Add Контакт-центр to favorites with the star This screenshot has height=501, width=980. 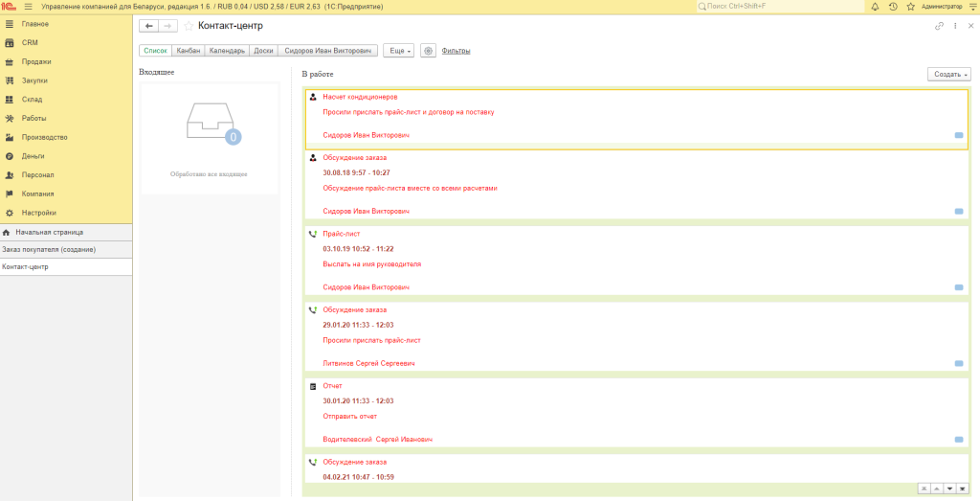click(x=189, y=26)
